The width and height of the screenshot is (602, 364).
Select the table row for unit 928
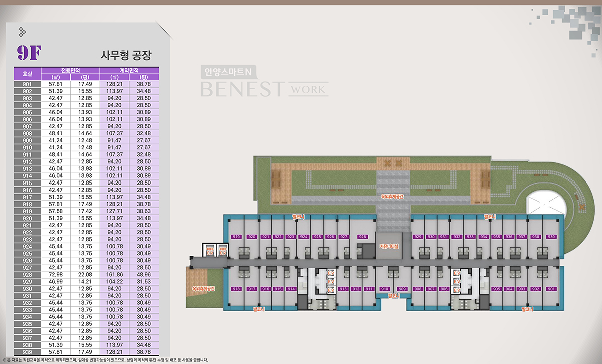87,275
